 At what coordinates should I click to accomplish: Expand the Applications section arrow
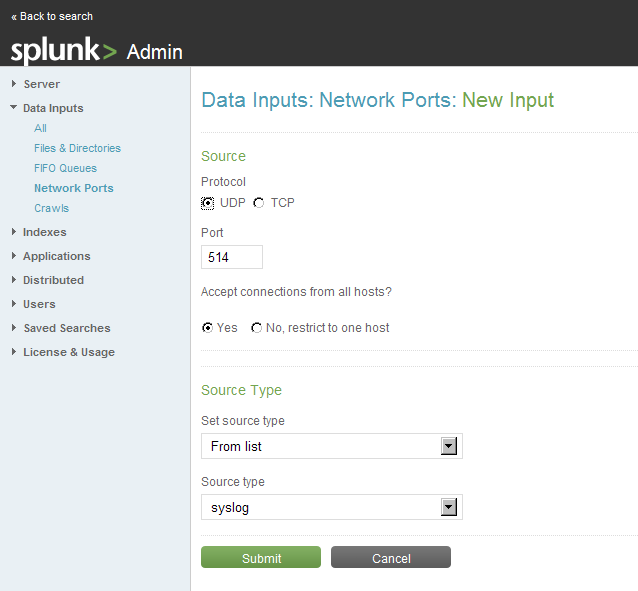[x=14, y=256]
